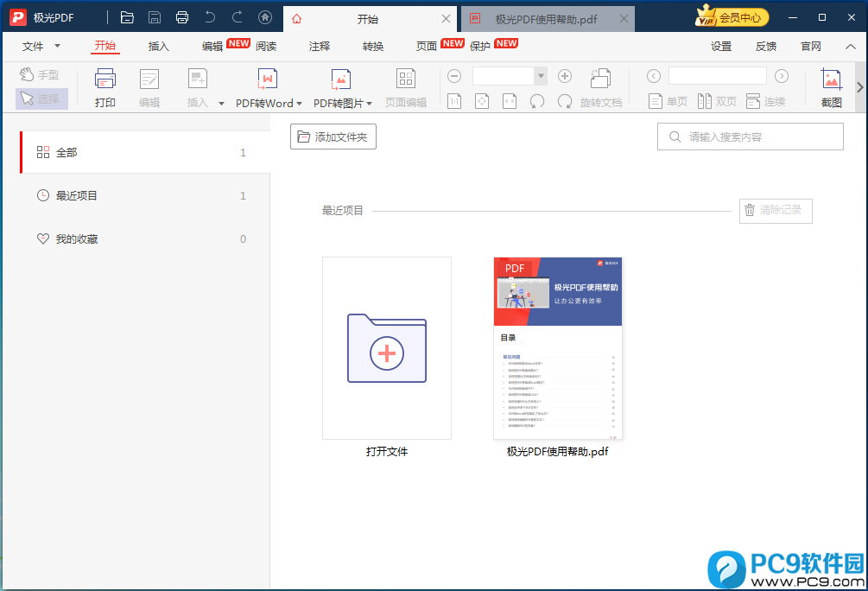Switch to the 保护 ribbon tab

pyautogui.click(x=480, y=47)
